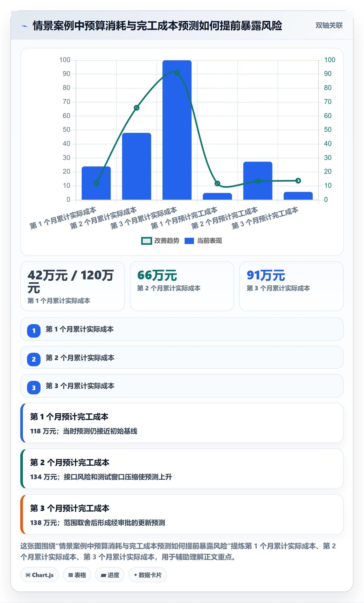The width and height of the screenshot is (364, 603).
Task: Select list row text 第 1 个月累计实际成本
Action: (x=80, y=329)
